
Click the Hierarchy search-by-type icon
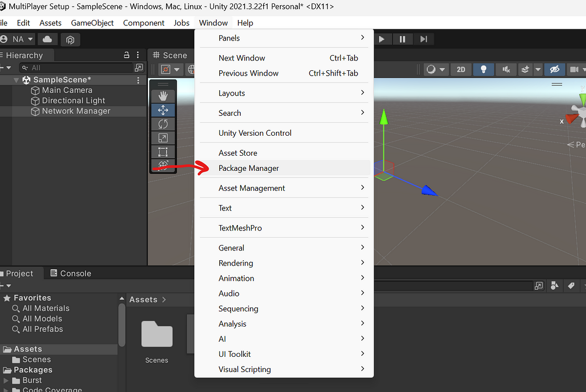click(x=139, y=67)
